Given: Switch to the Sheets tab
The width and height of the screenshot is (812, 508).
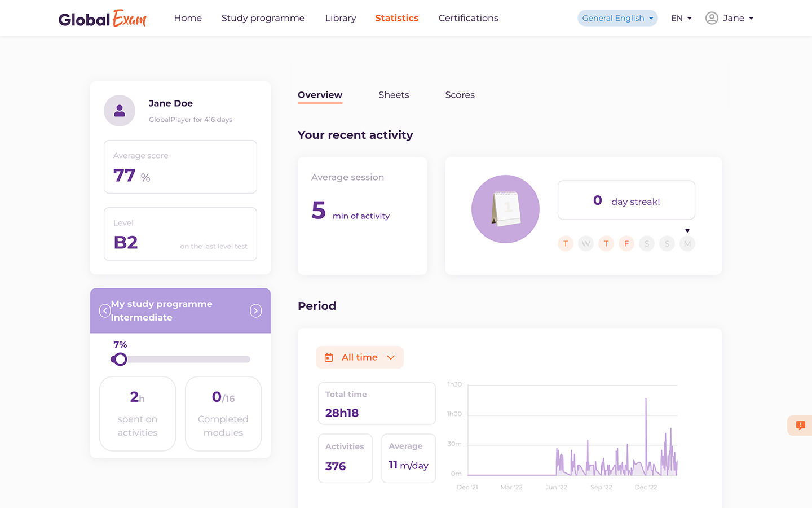Looking at the screenshot, I should coord(394,95).
